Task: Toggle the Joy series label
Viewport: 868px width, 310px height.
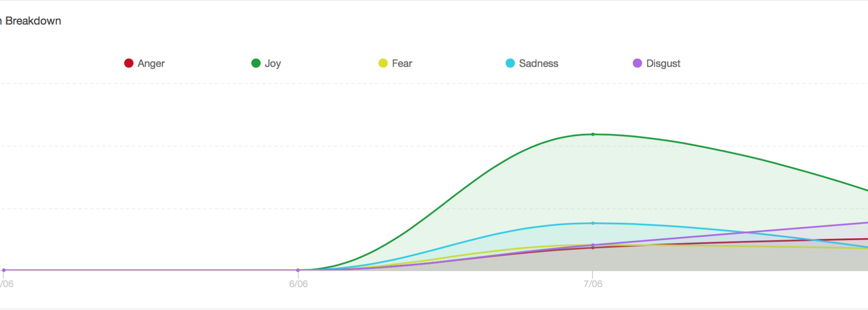Action: coord(273,64)
